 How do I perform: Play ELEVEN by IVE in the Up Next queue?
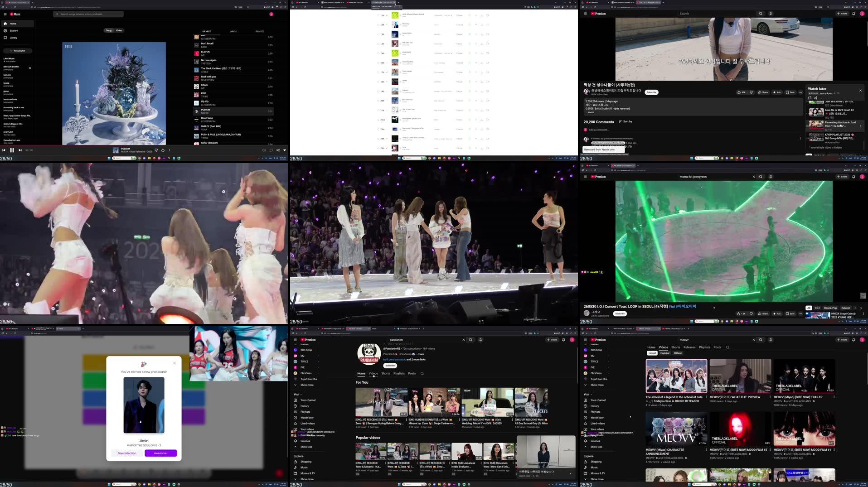coord(233,53)
